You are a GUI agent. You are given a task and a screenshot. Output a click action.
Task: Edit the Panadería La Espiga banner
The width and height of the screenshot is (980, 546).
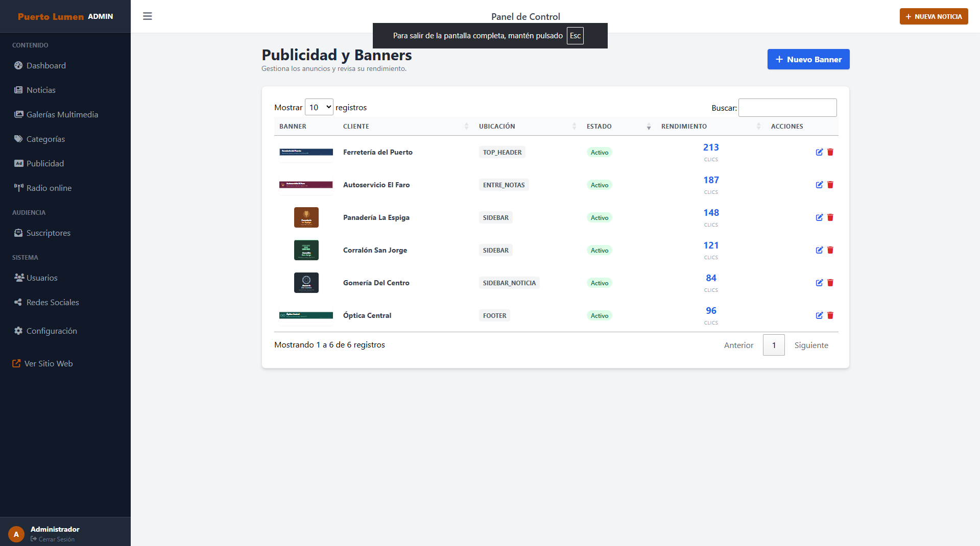pyautogui.click(x=819, y=217)
